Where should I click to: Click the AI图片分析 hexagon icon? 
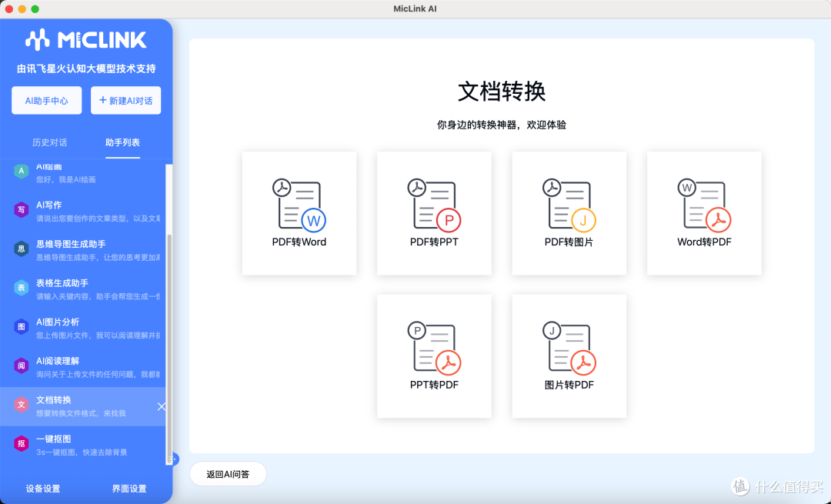pos(22,327)
